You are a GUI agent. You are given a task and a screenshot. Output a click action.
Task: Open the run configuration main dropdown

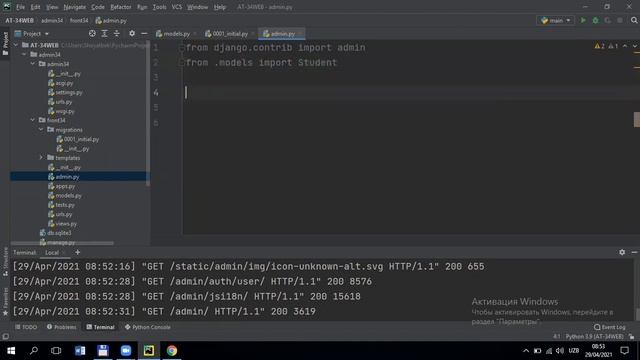coord(556,20)
